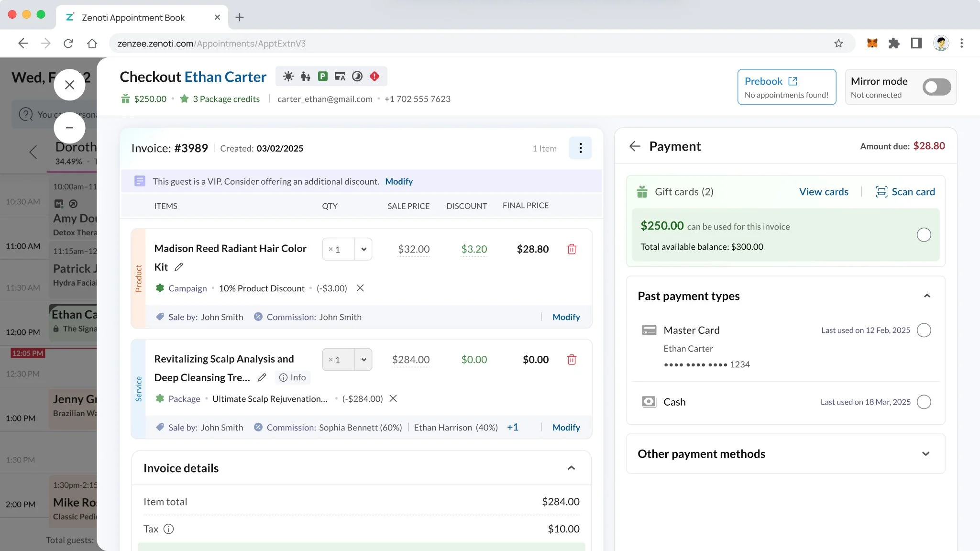Screen dimensions: 980x551
Task: Open the View cards link
Action: click(823, 192)
